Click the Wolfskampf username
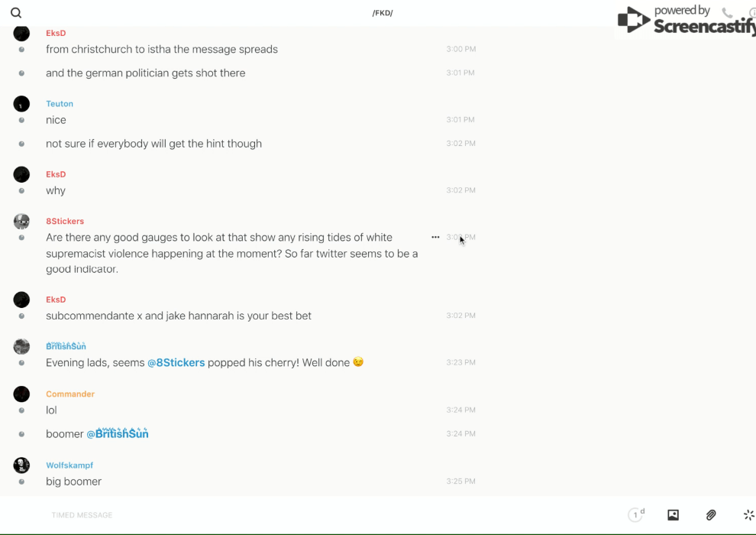This screenshot has height=535, width=756. [69, 465]
